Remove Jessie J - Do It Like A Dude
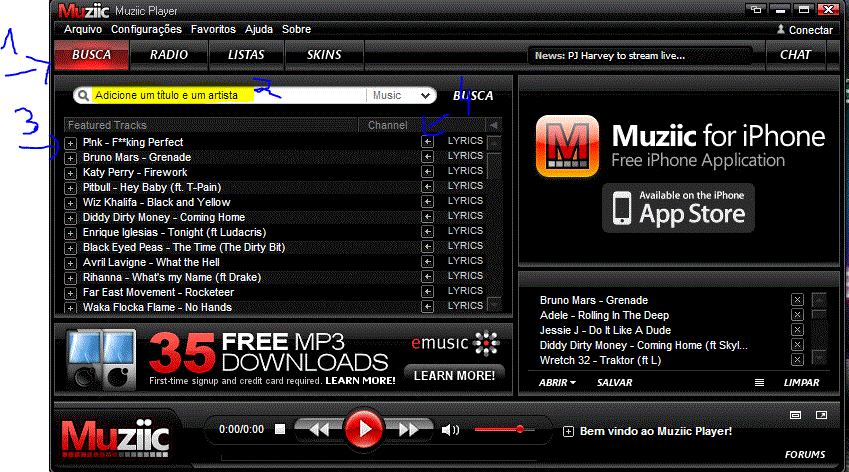849x472 pixels. pos(797,330)
